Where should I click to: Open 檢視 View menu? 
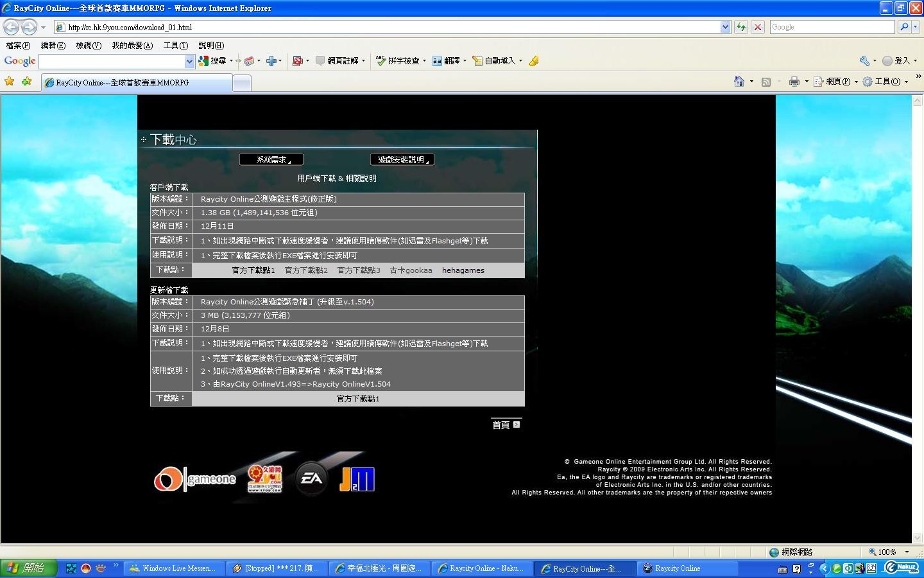[89, 46]
